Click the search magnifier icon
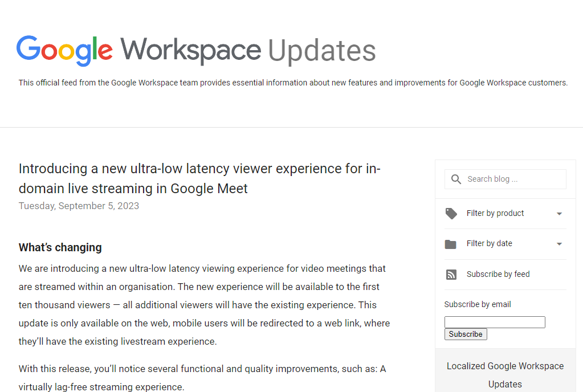583x392 pixels. coord(456,179)
